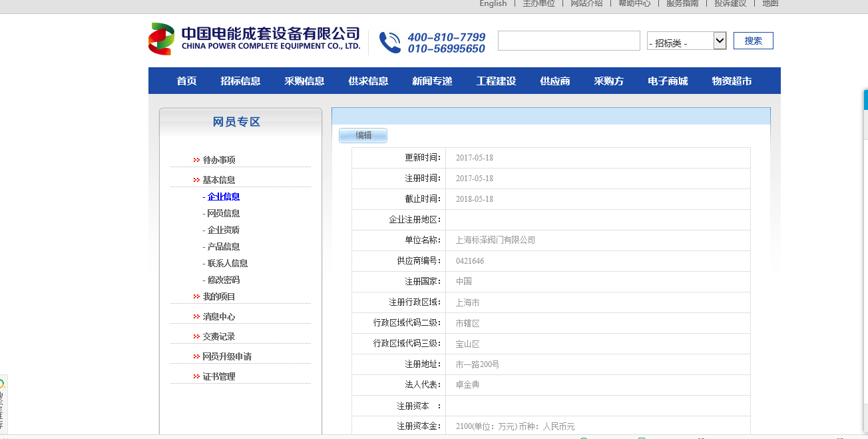Click the phone hotline icon
The width and height of the screenshot is (868, 439).
click(390, 43)
